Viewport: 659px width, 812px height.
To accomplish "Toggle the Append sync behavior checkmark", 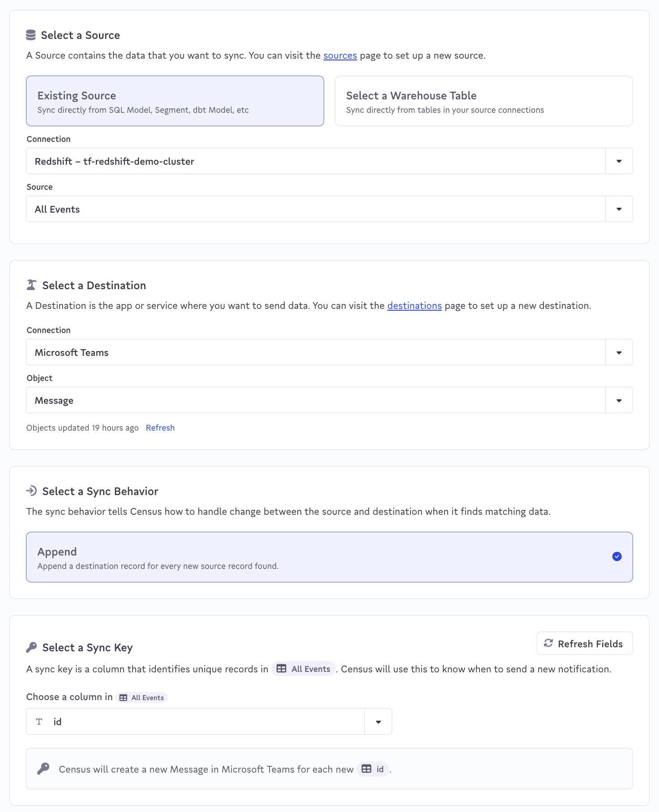I will [x=617, y=556].
